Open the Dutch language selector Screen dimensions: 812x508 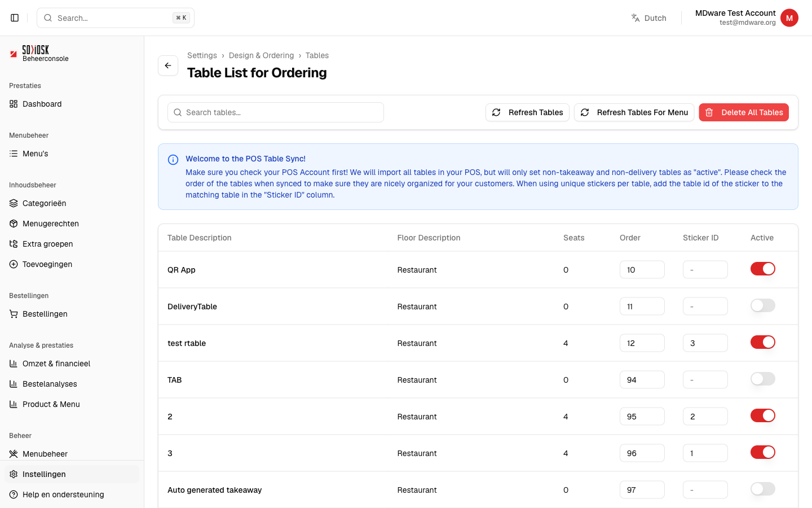649,18
